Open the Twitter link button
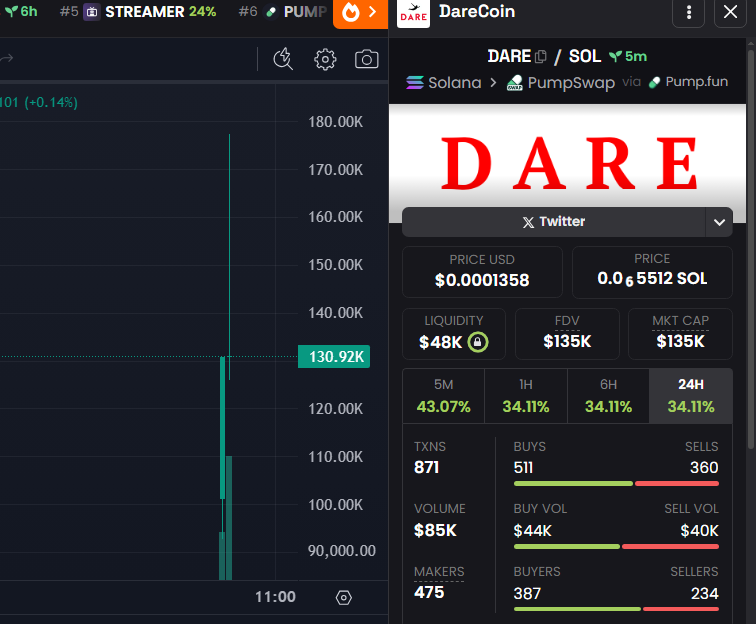 click(x=554, y=222)
